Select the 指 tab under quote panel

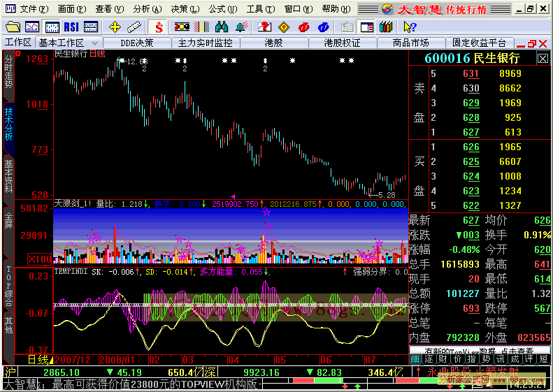click(x=471, y=359)
